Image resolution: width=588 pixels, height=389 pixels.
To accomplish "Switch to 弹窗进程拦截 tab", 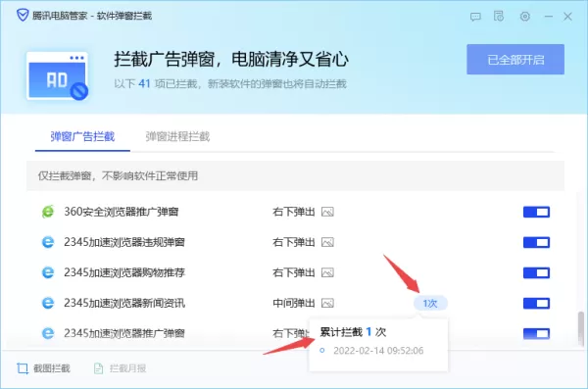I will (x=177, y=136).
